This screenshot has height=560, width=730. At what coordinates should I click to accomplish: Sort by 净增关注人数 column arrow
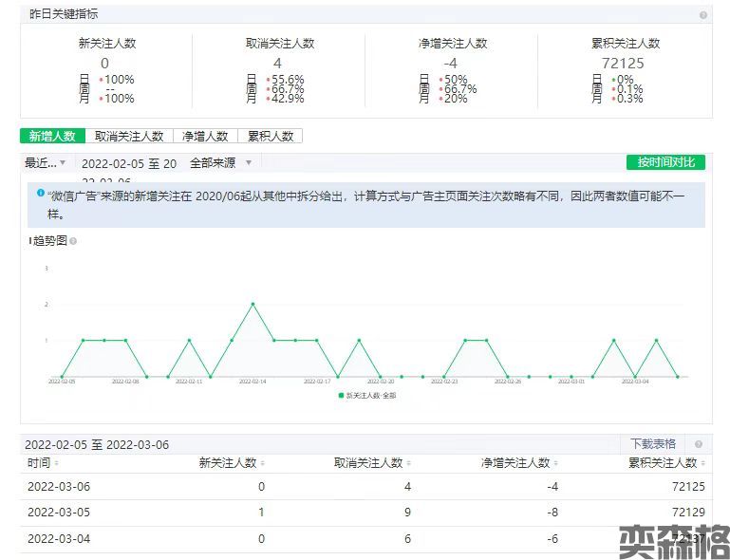click(556, 463)
